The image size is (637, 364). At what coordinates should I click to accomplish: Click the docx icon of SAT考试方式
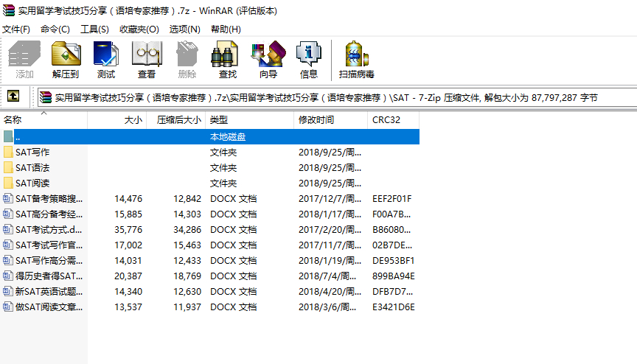(8, 229)
